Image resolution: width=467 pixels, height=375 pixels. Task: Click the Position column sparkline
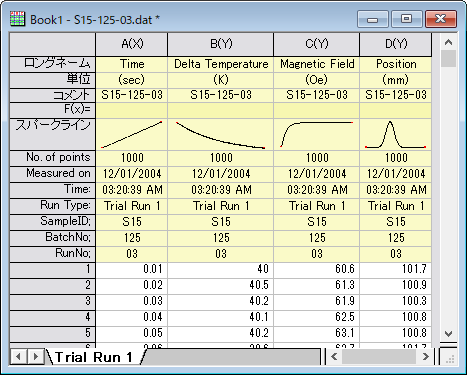tap(396, 134)
